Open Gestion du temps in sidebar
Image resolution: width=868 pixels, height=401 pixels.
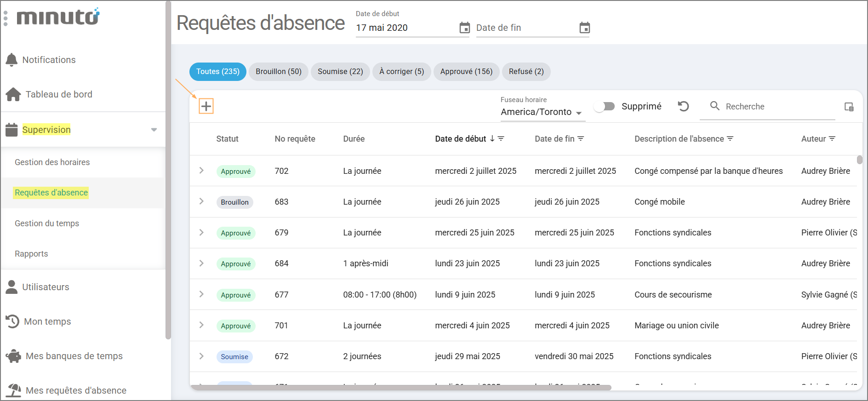[47, 223]
